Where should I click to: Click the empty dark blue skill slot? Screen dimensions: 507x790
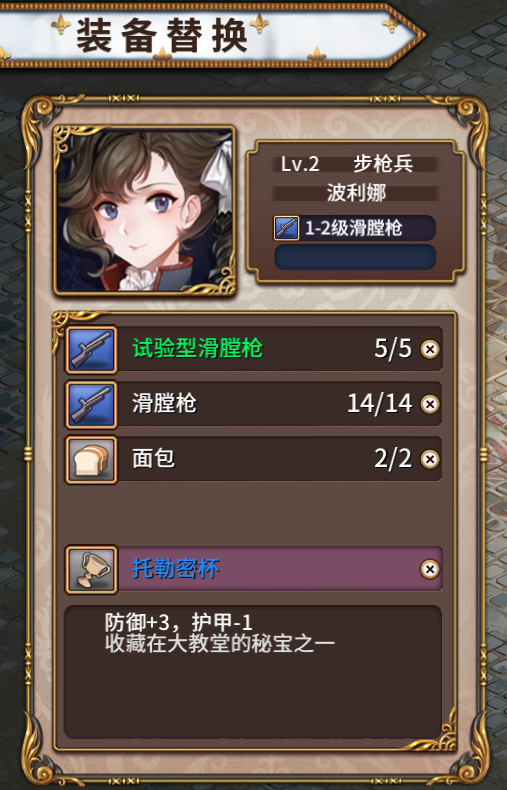pyautogui.click(x=355, y=257)
